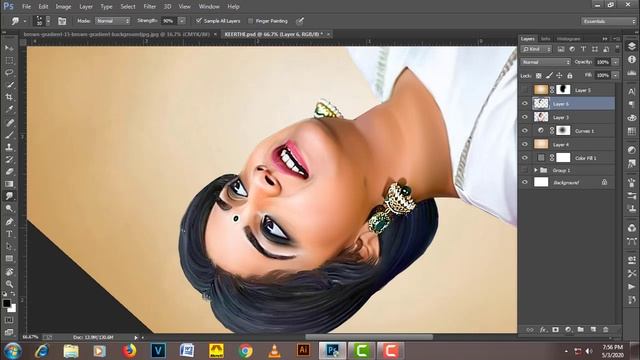Image resolution: width=640 pixels, height=360 pixels.
Task: Select the Clone Stamp tool
Action: pos(9,147)
